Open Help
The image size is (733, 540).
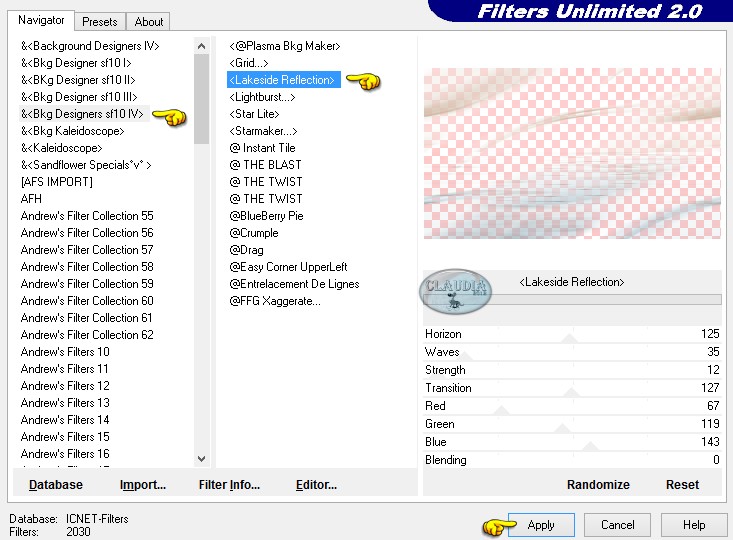click(694, 525)
